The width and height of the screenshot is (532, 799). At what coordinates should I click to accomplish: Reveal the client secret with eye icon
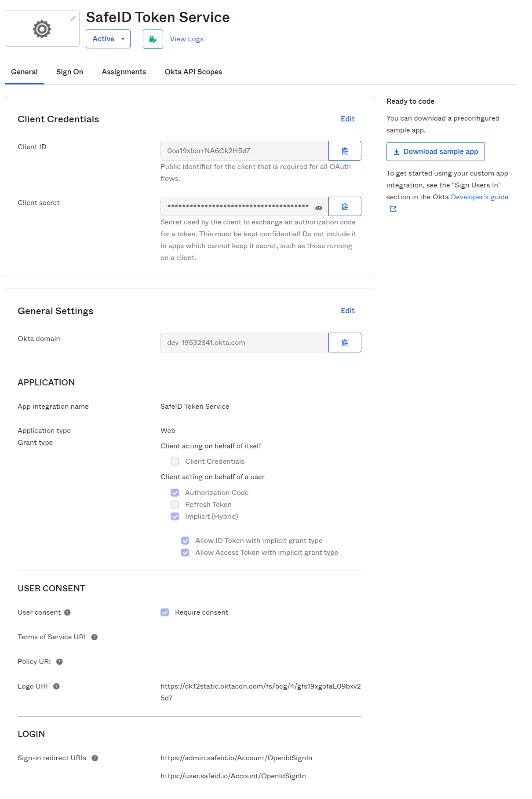(x=319, y=208)
